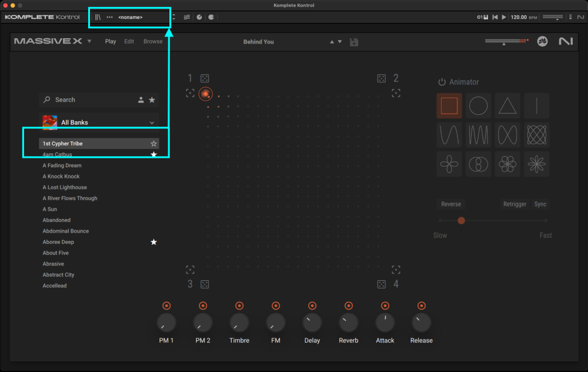Toggle the favorite star for Aboree Deep
This screenshot has height=372, width=588.
tap(153, 242)
